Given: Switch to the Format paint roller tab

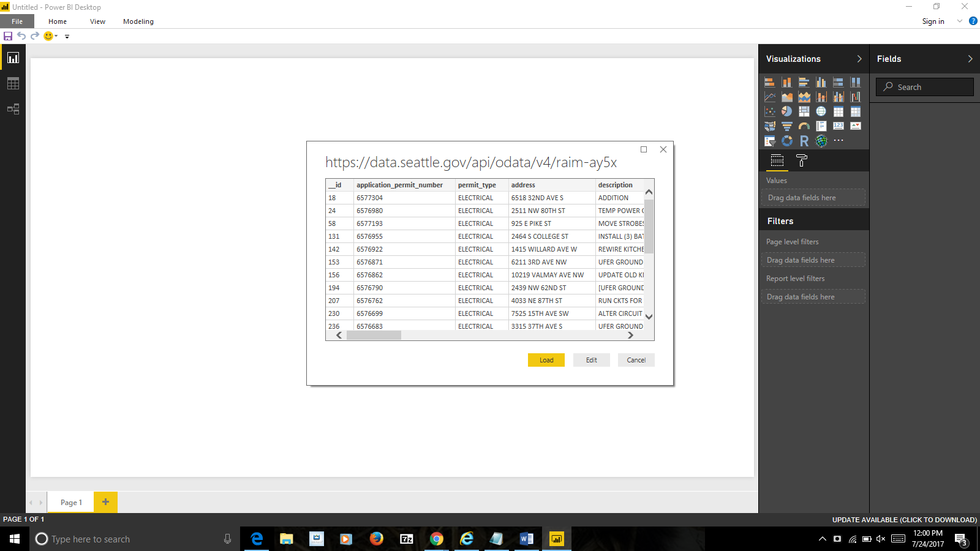Looking at the screenshot, I should pyautogui.click(x=802, y=161).
